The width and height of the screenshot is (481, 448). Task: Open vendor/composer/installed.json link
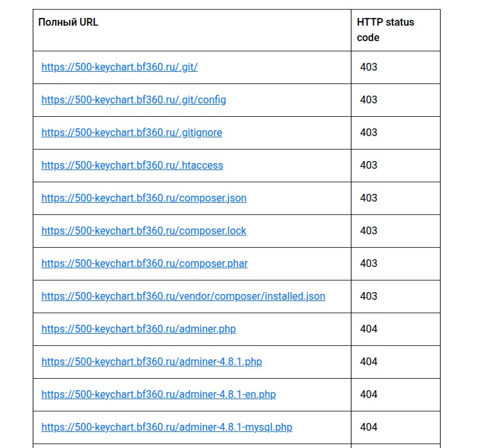(183, 297)
